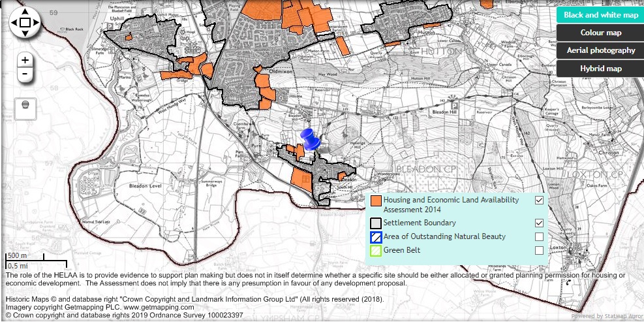The height and width of the screenshot is (322, 644).
Task: Uncheck the Settlement Boundary layer
Action: pyautogui.click(x=539, y=223)
